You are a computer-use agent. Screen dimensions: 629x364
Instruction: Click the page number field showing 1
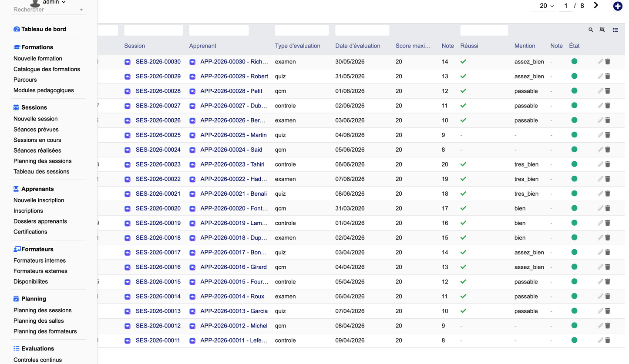pos(565,6)
